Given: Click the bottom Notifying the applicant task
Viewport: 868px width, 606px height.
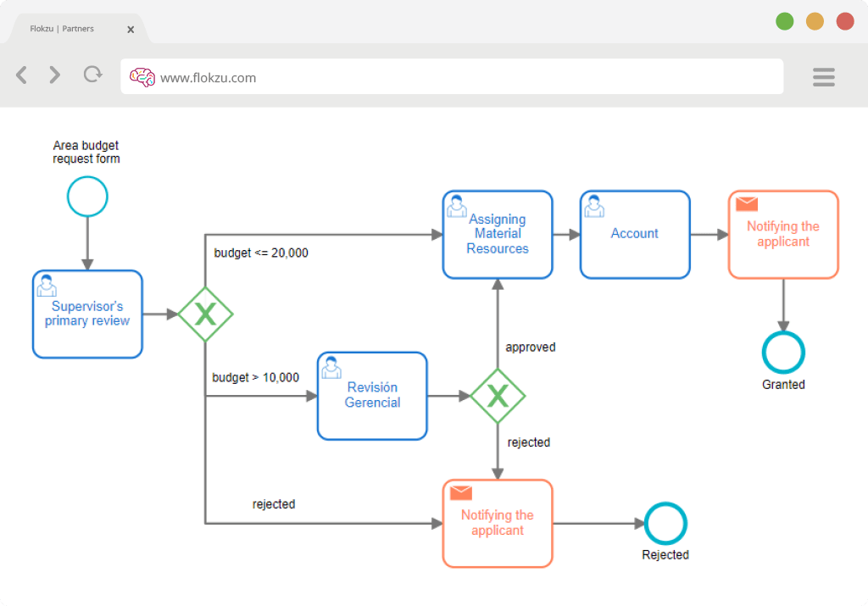Looking at the screenshot, I should 498,524.
